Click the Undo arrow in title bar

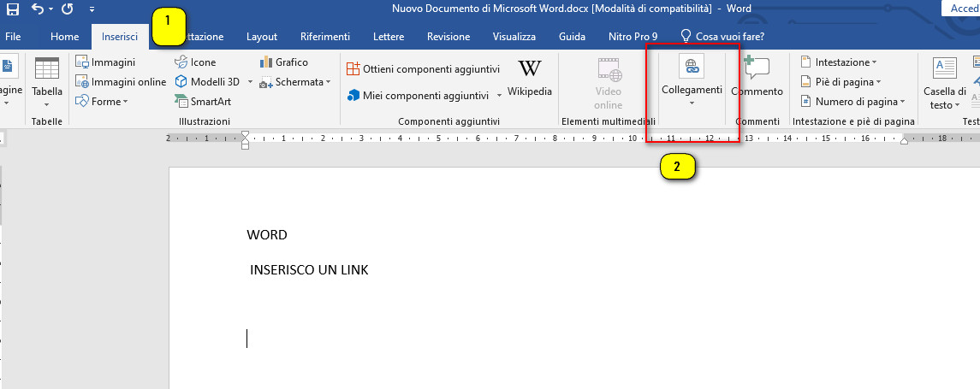pos(38,9)
